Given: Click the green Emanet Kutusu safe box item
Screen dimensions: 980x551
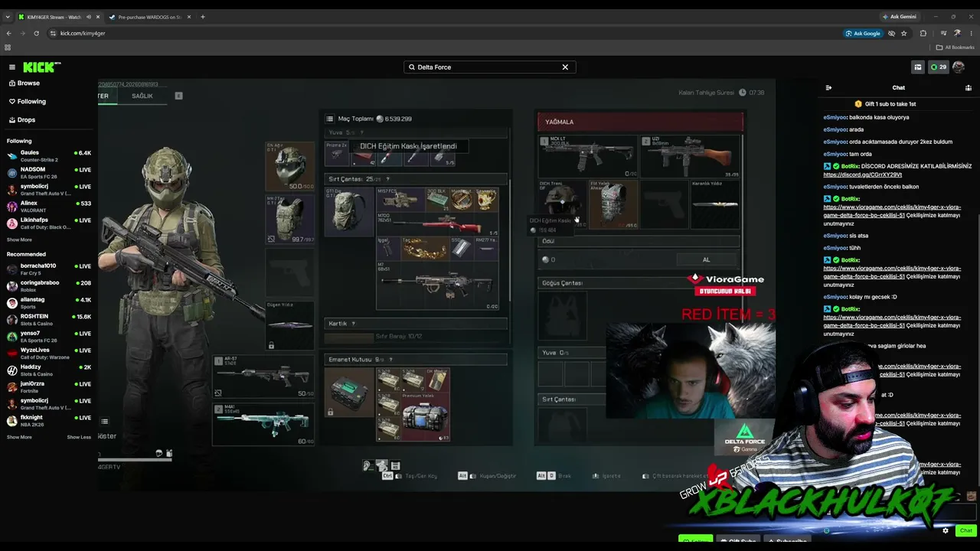Looking at the screenshot, I should point(348,392).
